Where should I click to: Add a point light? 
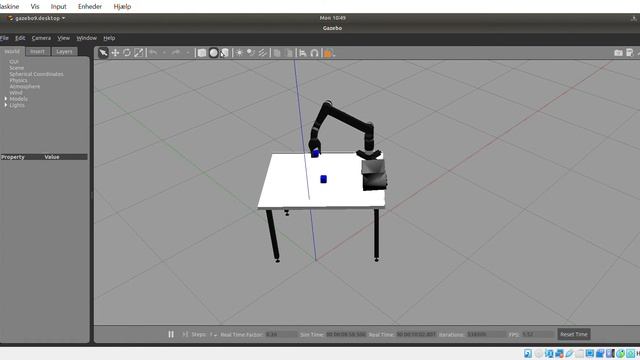239,53
